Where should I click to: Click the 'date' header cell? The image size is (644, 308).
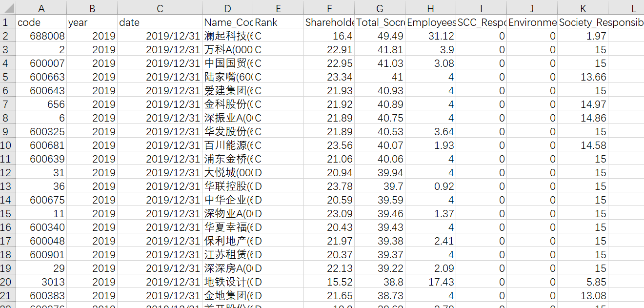pyautogui.click(x=160, y=22)
